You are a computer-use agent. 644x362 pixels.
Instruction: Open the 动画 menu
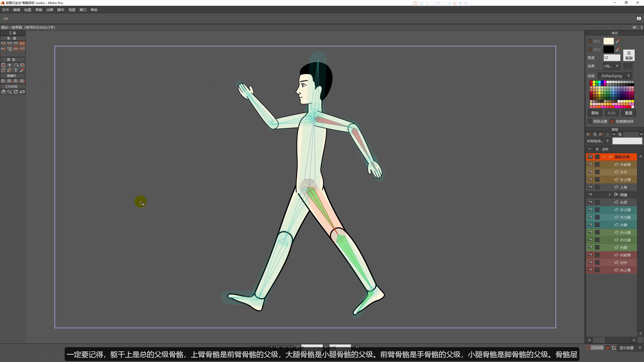click(50, 10)
